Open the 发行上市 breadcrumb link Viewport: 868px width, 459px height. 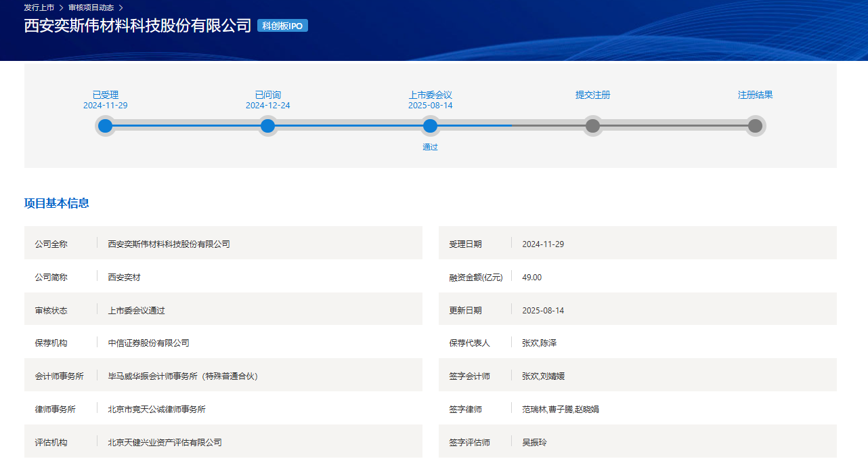(x=39, y=7)
